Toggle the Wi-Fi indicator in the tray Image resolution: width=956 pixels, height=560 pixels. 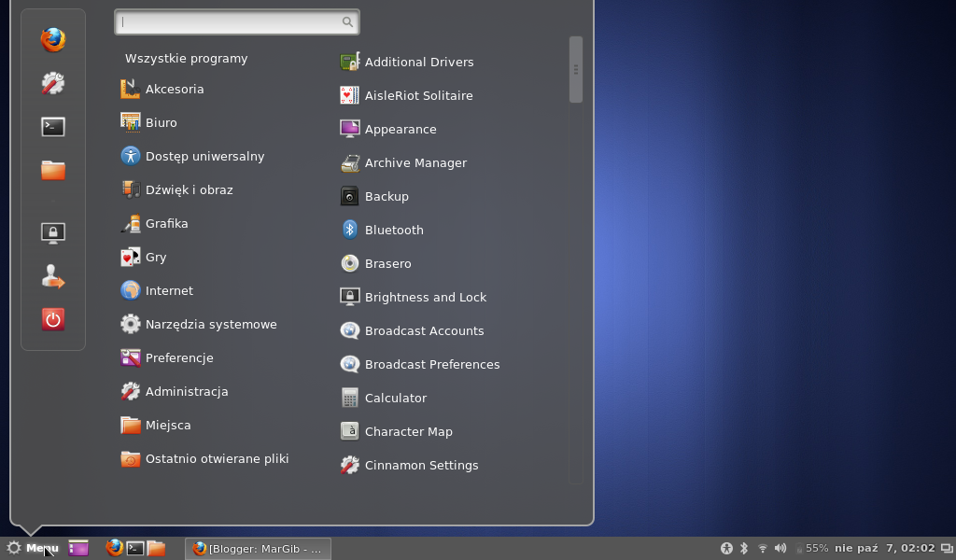coord(763,549)
